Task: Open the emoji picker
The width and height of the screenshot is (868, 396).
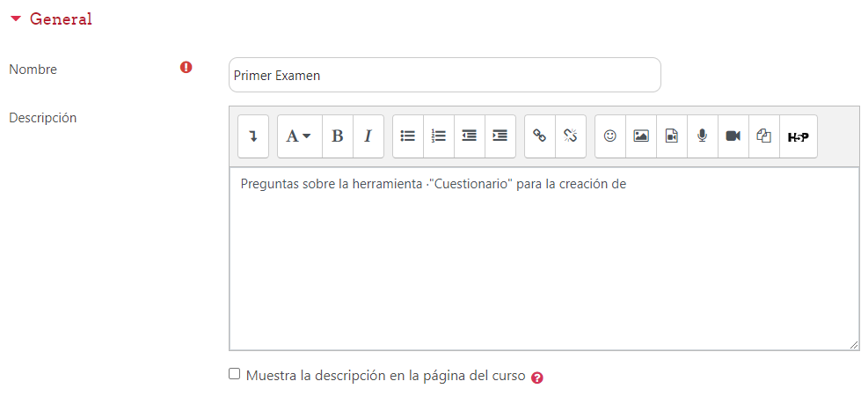Action: click(x=610, y=136)
